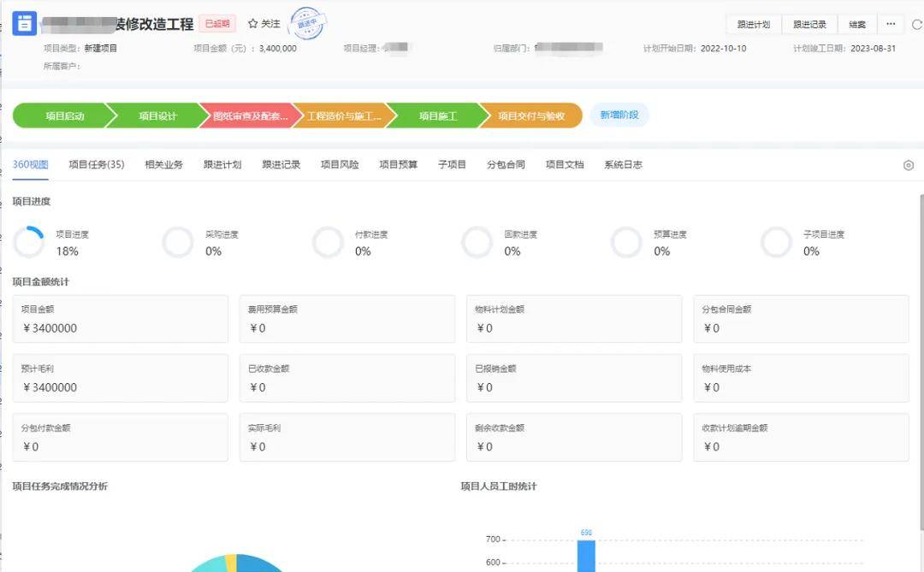Open the 项目风险 tab
The width and height of the screenshot is (924, 572).
[x=340, y=165]
